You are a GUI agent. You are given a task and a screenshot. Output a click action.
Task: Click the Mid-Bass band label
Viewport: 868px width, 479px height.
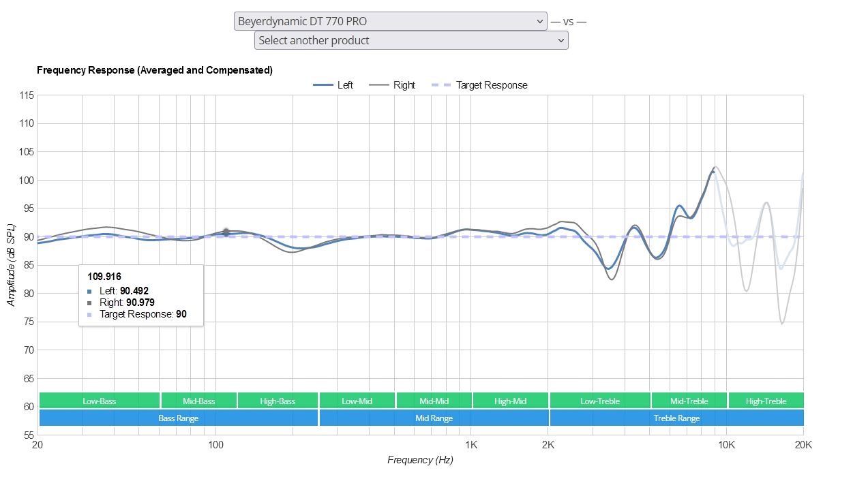pyautogui.click(x=198, y=401)
